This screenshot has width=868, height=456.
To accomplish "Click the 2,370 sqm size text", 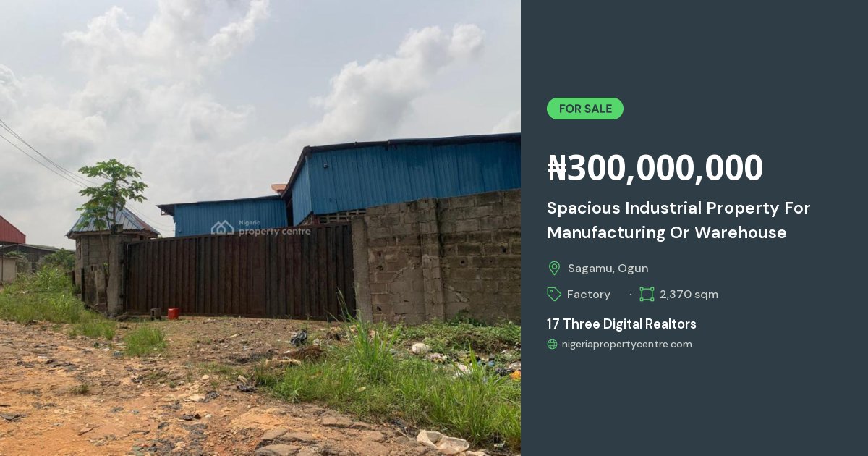I will pos(689,295).
